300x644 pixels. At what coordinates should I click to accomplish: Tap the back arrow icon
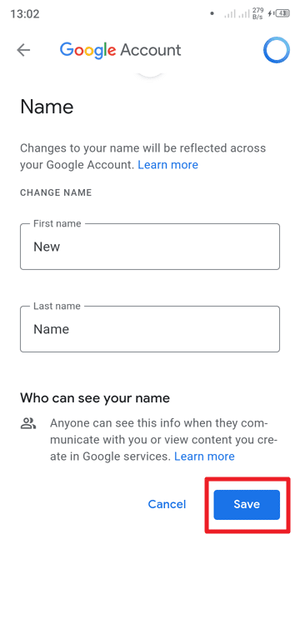pyautogui.click(x=23, y=50)
